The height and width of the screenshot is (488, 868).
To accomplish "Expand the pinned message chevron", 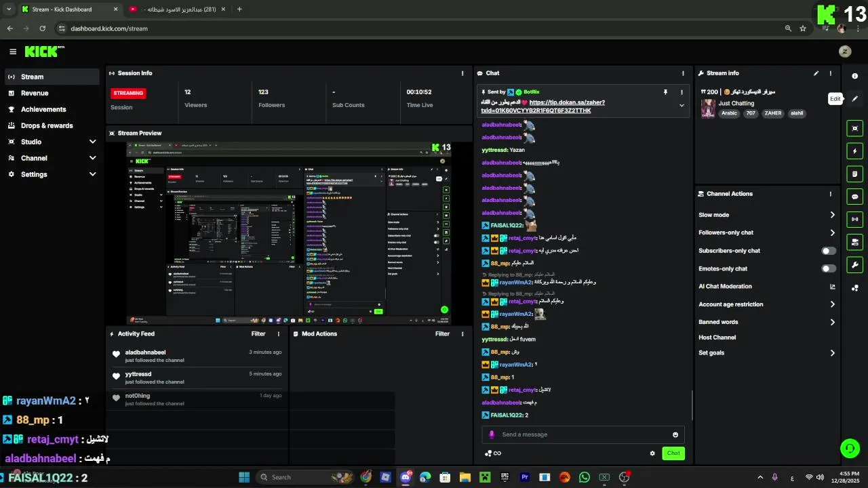I will click(682, 106).
